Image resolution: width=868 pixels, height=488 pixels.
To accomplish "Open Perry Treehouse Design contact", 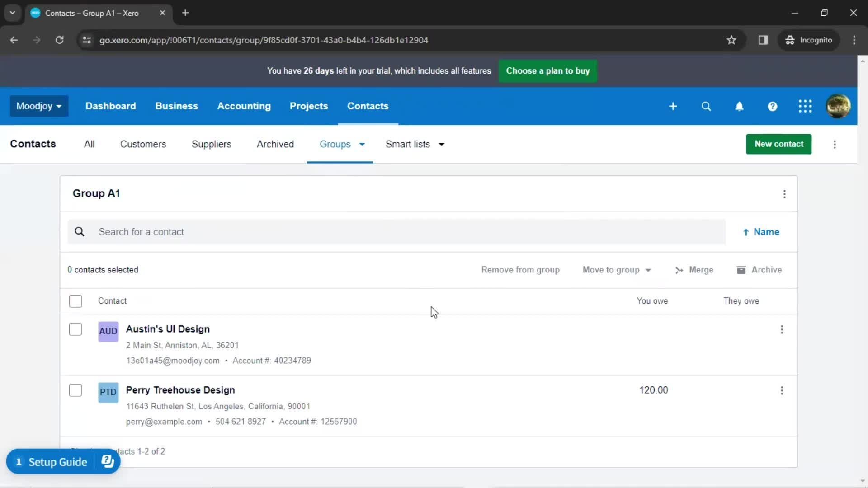I will tap(180, 390).
